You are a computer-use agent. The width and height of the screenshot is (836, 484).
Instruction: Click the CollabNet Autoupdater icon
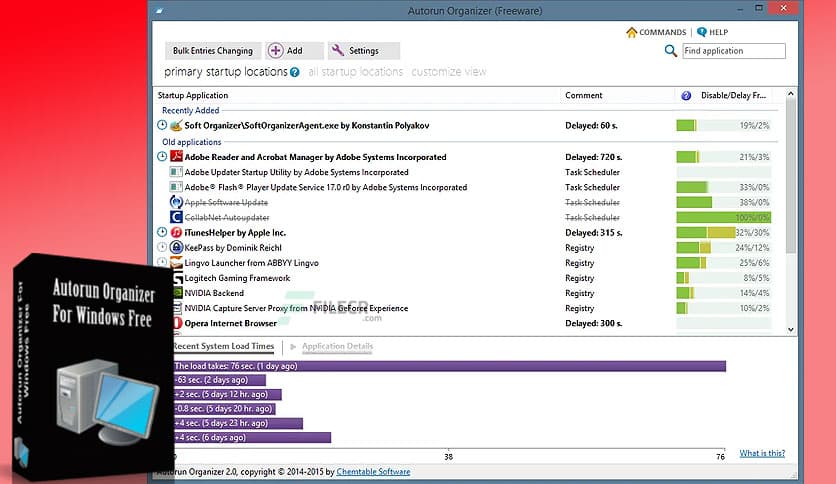(176, 217)
